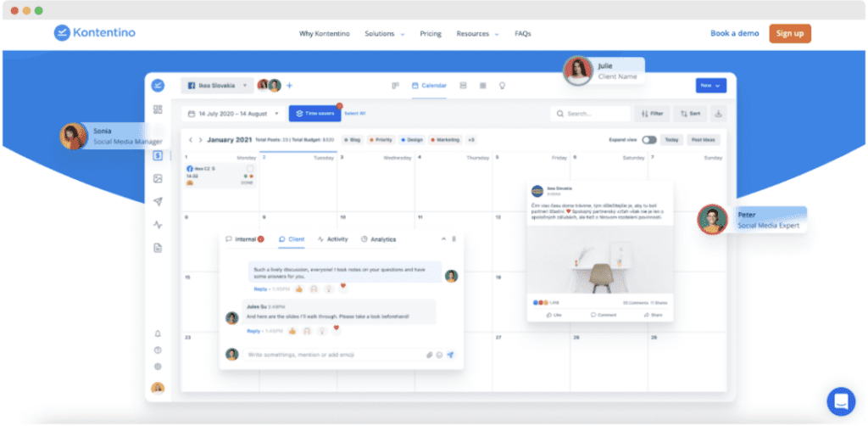Switch to the kanban board view icon
The image size is (868, 426).
[x=395, y=86]
